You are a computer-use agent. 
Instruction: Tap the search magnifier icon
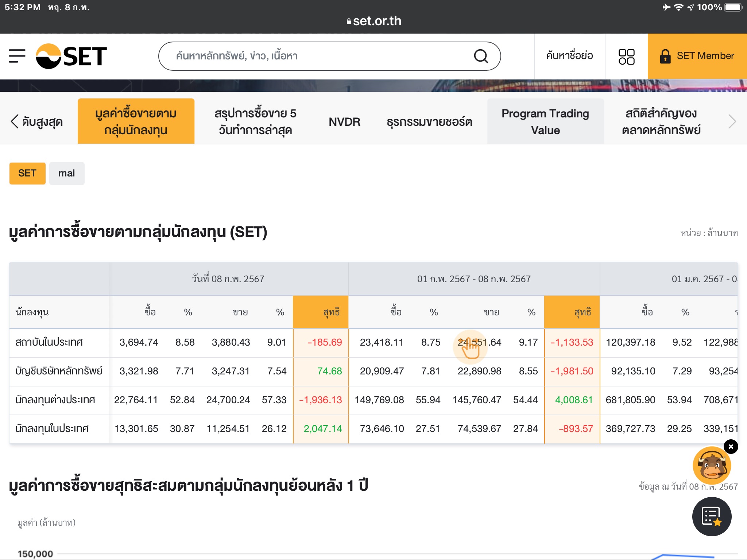pyautogui.click(x=481, y=56)
